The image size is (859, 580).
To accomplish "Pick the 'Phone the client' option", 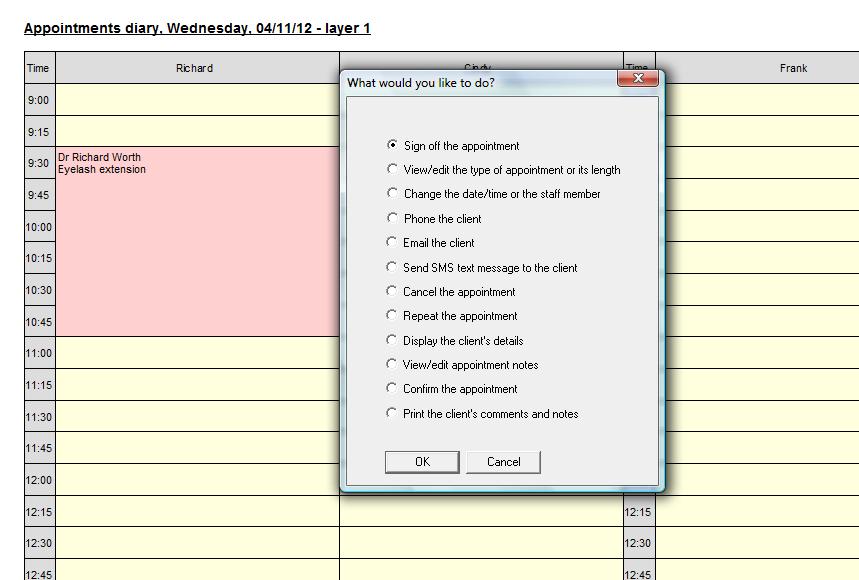I will pyautogui.click(x=392, y=218).
